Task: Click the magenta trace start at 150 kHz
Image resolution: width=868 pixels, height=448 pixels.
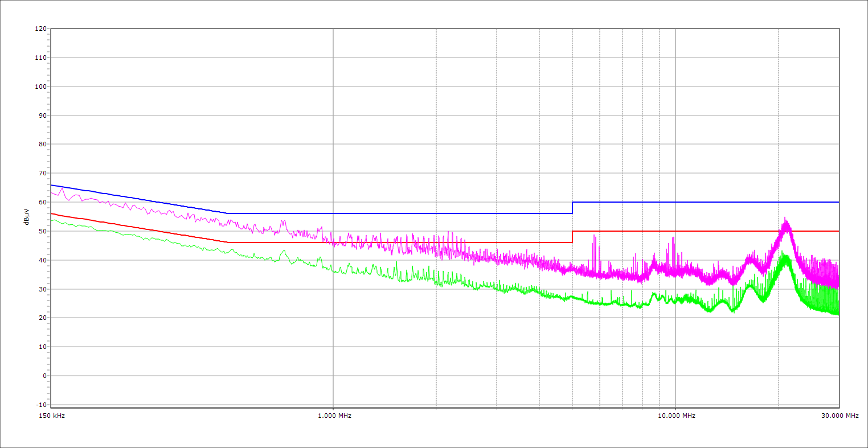Action: click(x=52, y=192)
